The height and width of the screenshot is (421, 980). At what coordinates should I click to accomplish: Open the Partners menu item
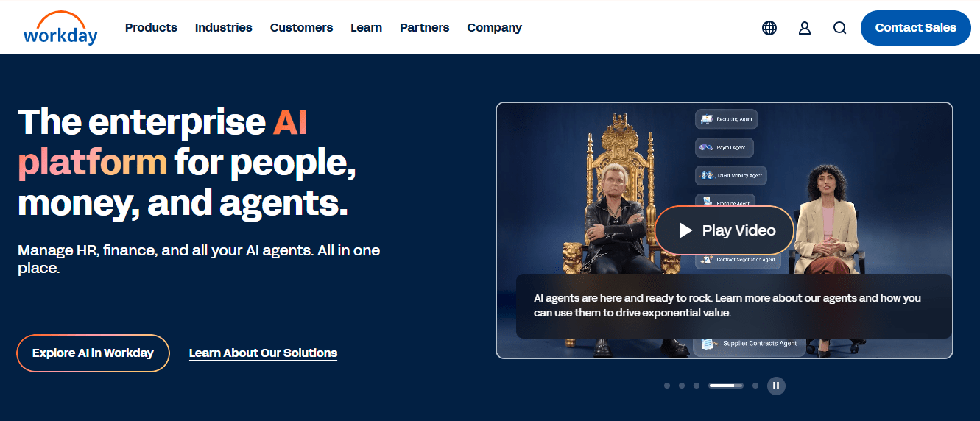click(x=424, y=27)
